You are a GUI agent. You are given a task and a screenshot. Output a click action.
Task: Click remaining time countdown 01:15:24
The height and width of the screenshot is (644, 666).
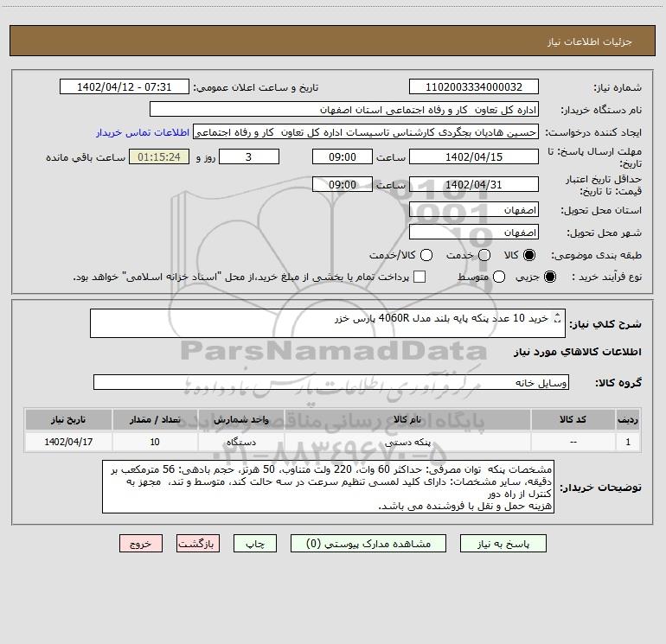[x=159, y=156]
